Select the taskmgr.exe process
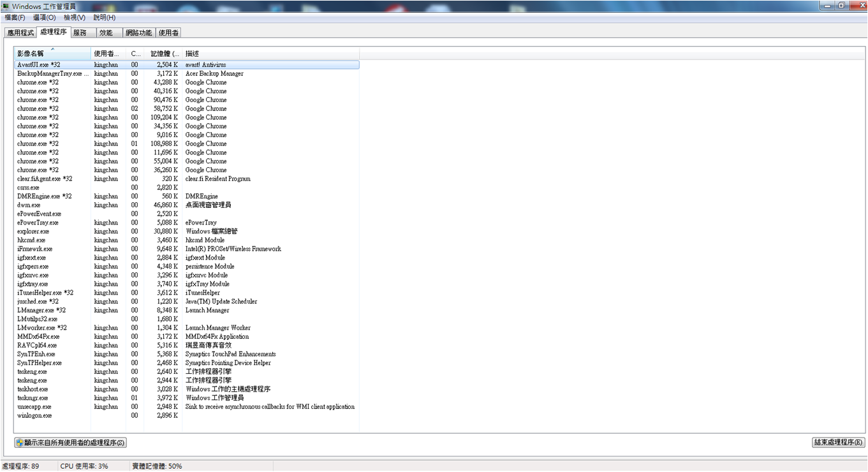868x472 pixels. tap(187, 398)
